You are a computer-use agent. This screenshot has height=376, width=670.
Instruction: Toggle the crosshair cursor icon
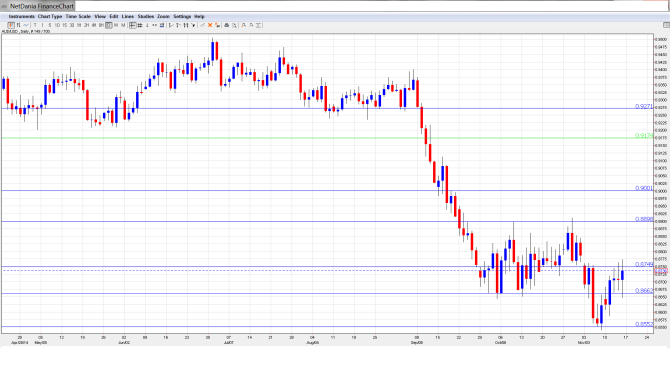pos(132,25)
